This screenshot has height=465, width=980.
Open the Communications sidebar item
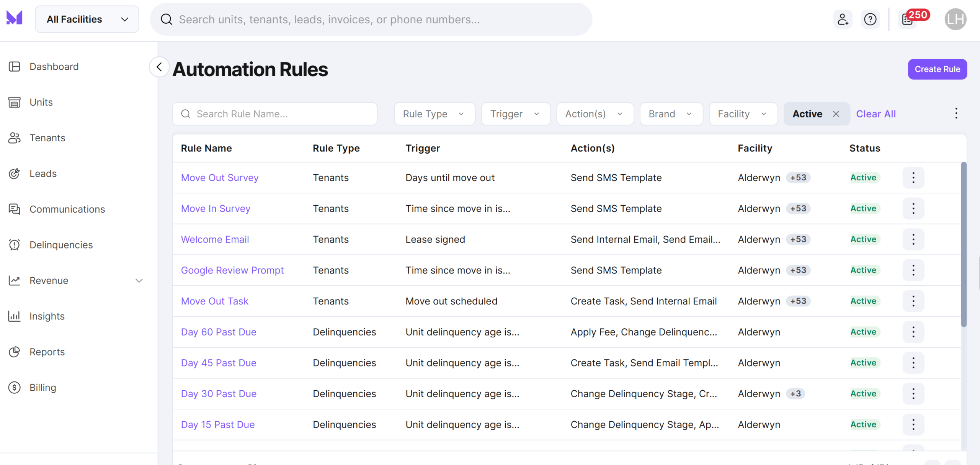[67, 209]
